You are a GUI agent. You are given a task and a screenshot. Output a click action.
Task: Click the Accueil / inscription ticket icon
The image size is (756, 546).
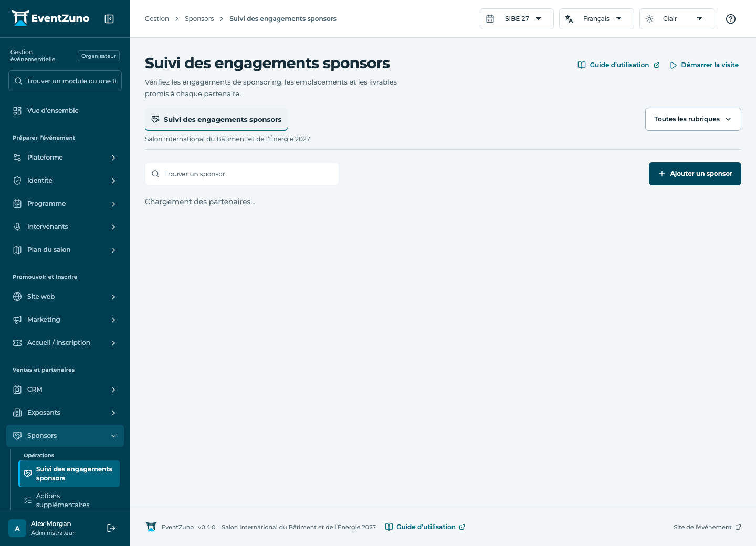tap(17, 343)
